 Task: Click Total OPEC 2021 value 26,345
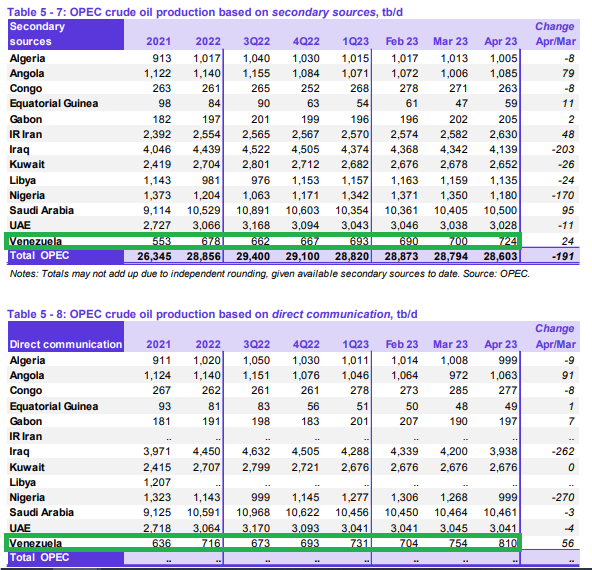click(x=154, y=257)
